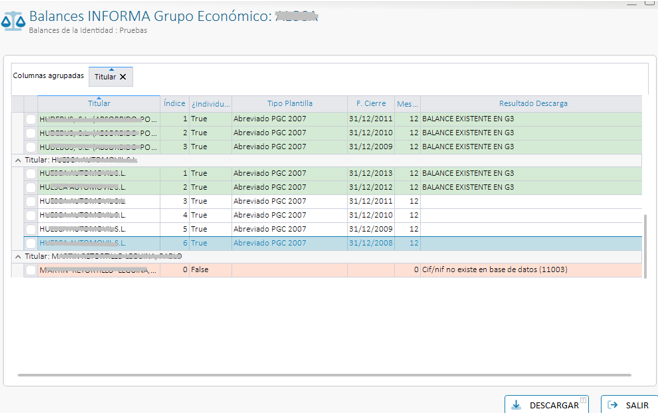Remove the Titular grouping with the X

123,77
